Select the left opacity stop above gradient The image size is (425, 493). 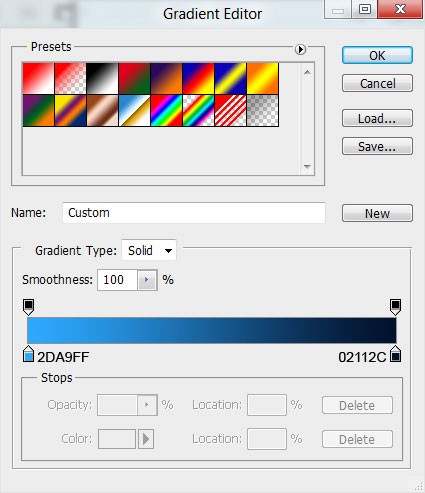click(29, 307)
